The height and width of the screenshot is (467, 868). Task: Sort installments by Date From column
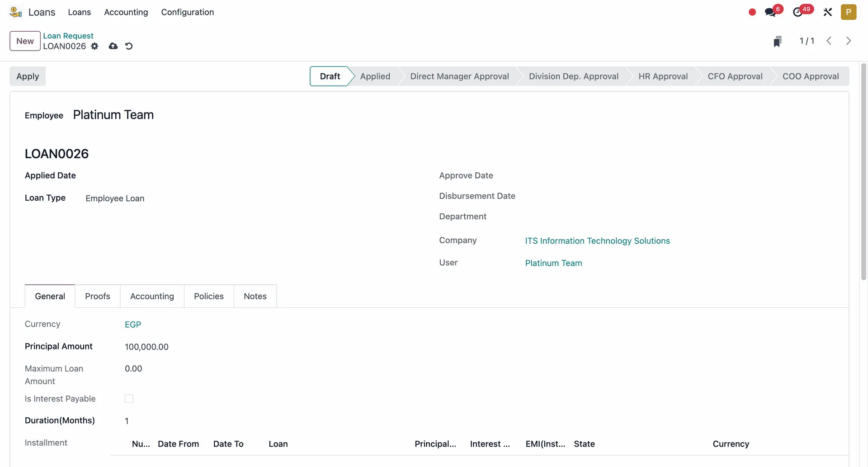(178, 444)
